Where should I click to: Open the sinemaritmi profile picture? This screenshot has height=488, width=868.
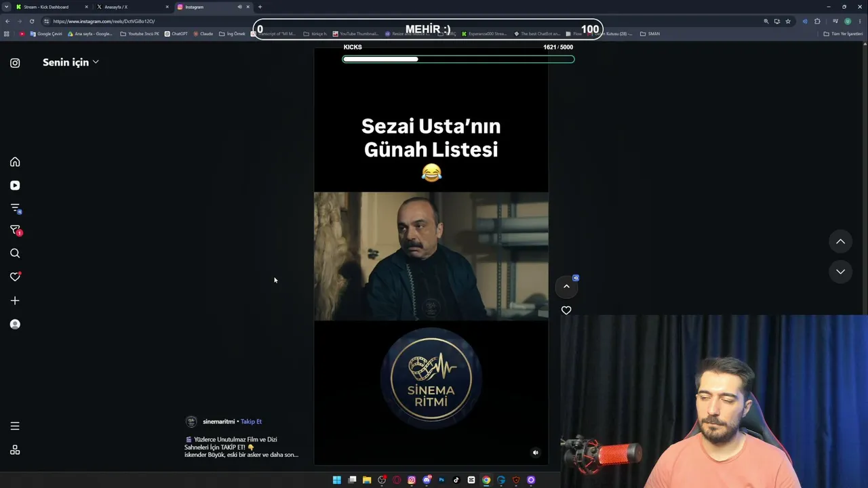click(191, 422)
